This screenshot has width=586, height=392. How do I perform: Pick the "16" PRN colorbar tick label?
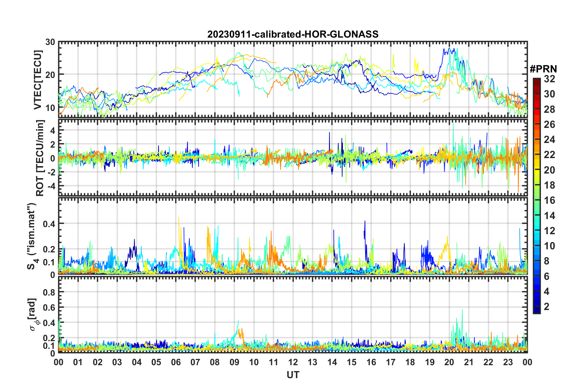[549, 200]
